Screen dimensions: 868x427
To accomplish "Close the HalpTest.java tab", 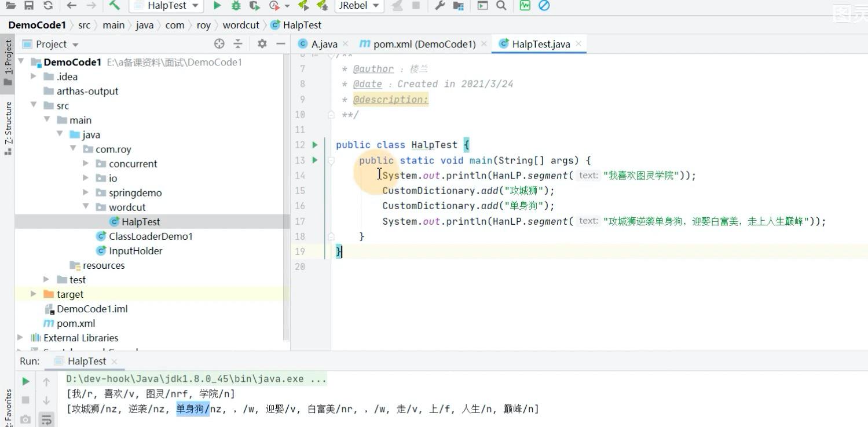I will coord(578,44).
